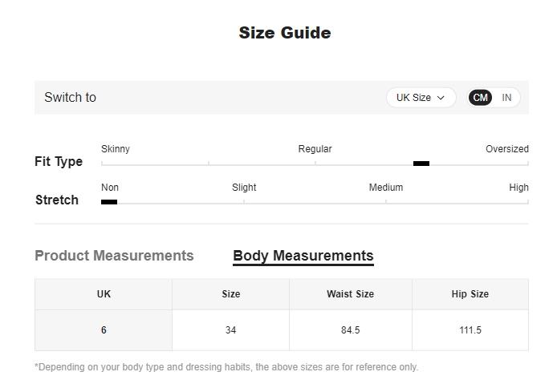Viewport: 553px width, 392px height.
Task: Click the Waist Size column header
Action: coord(350,294)
